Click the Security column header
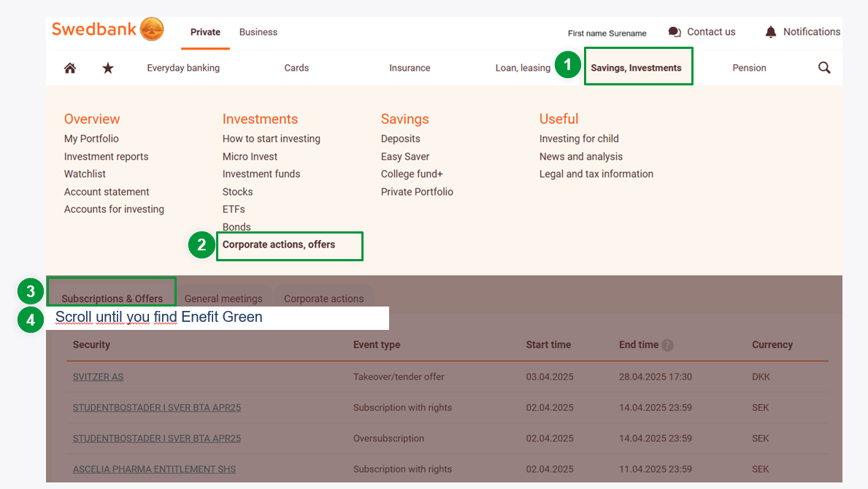 [91, 344]
